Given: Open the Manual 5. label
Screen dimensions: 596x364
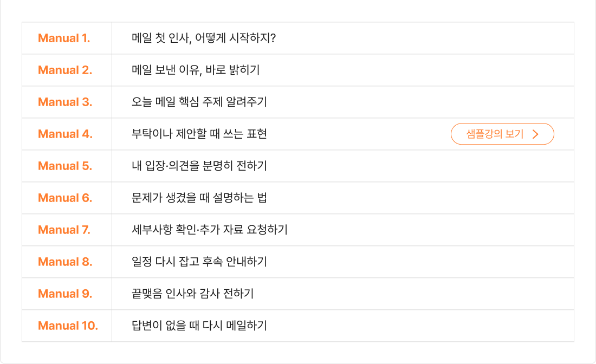Looking at the screenshot, I should click(x=65, y=166).
